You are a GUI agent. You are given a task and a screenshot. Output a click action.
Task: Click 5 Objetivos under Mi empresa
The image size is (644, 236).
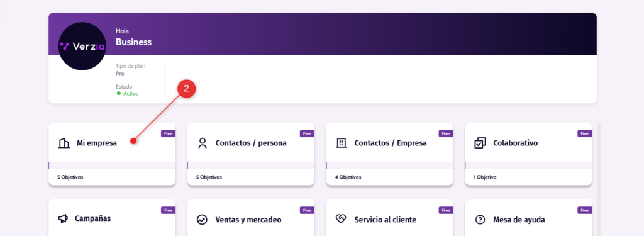[x=70, y=177]
